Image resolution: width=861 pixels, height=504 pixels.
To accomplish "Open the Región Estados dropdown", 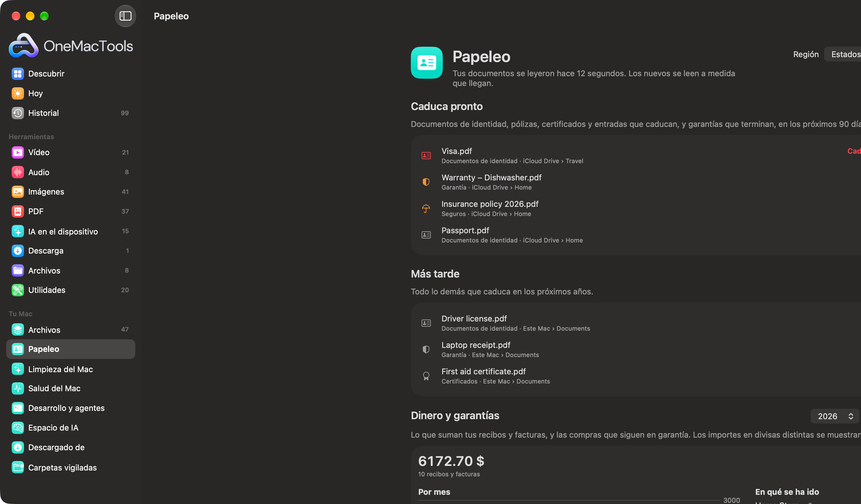I will coord(843,54).
